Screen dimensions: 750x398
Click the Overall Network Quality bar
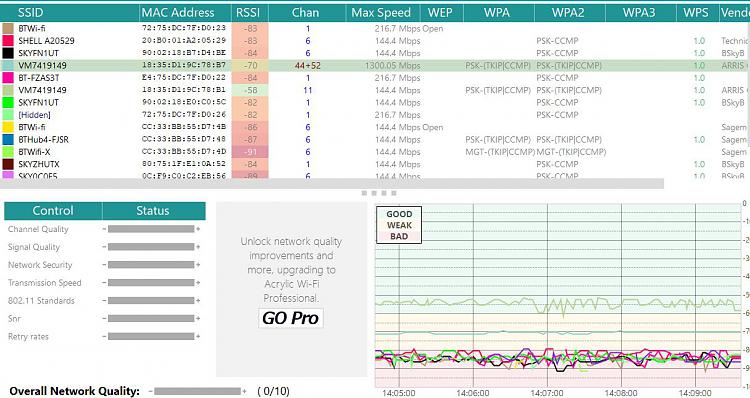click(197, 391)
